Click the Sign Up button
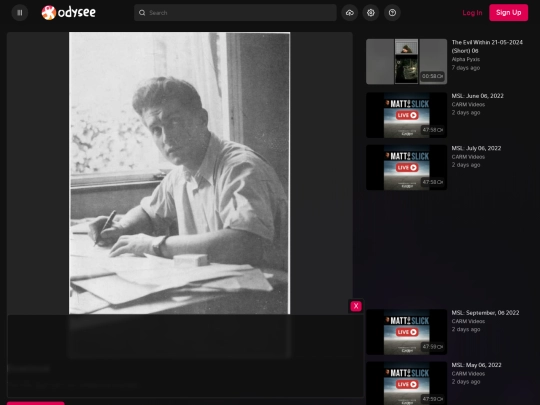Screen dimensions: 540x405 [x=508, y=13]
